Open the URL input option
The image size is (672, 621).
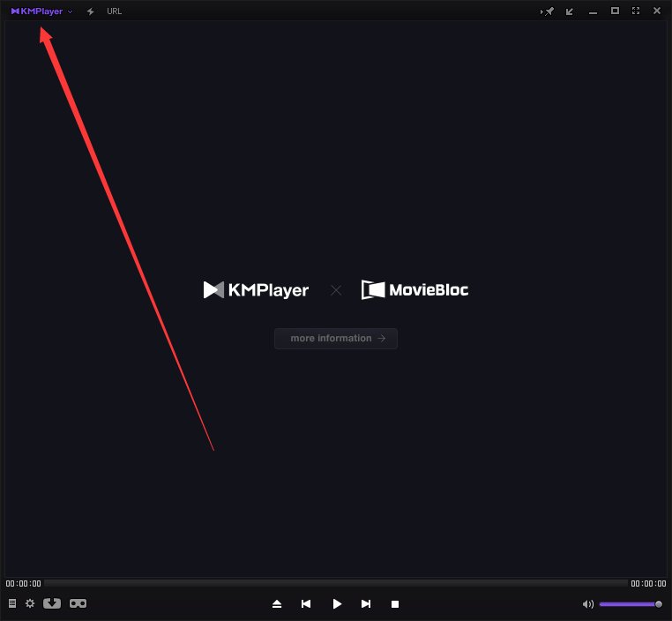(114, 11)
